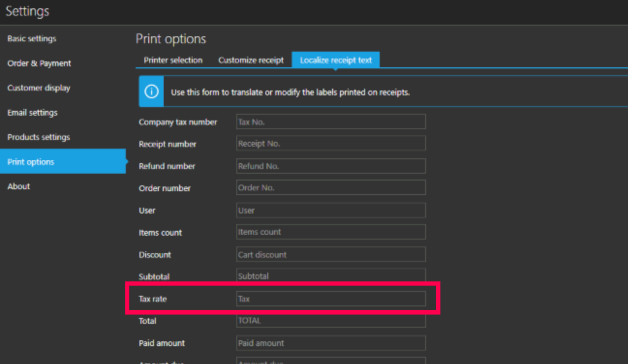
Task: Click the info icon in the blue banner
Action: click(152, 91)
